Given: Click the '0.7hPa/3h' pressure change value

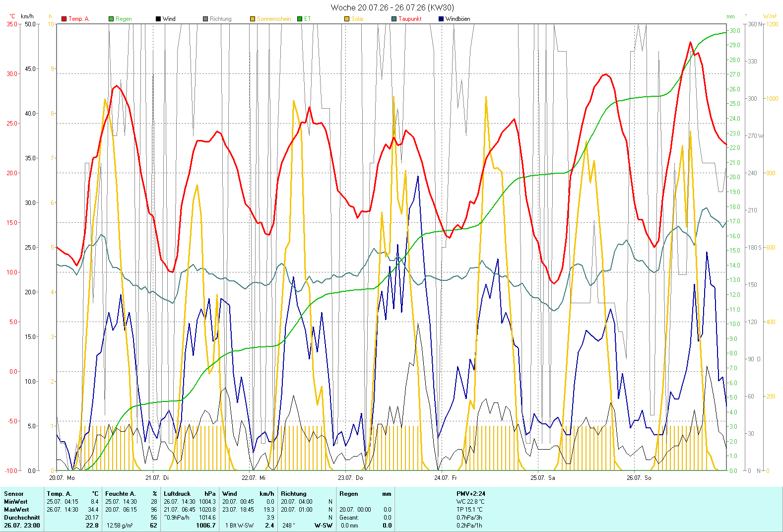Looking at the screenshot, I should (x=469, y=518).
